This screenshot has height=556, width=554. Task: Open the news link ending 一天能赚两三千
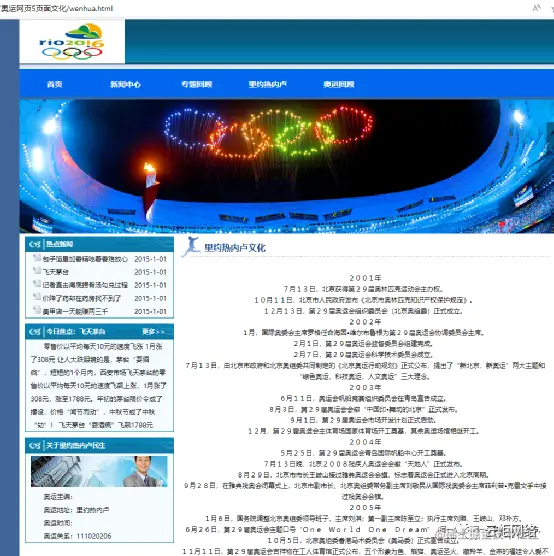tap(75, 312)
